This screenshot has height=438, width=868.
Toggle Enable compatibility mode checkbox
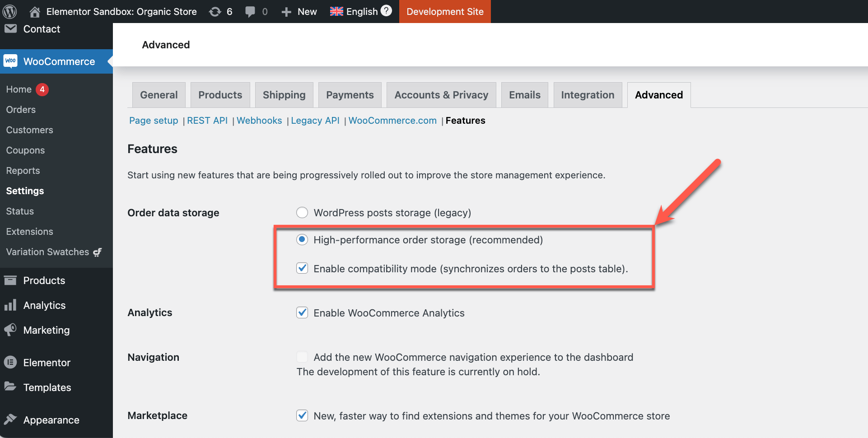tap(302, 268)
